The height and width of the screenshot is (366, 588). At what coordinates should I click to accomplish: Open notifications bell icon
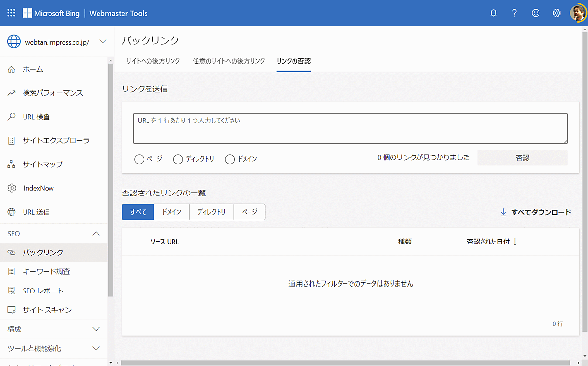(x=494, y=13)
